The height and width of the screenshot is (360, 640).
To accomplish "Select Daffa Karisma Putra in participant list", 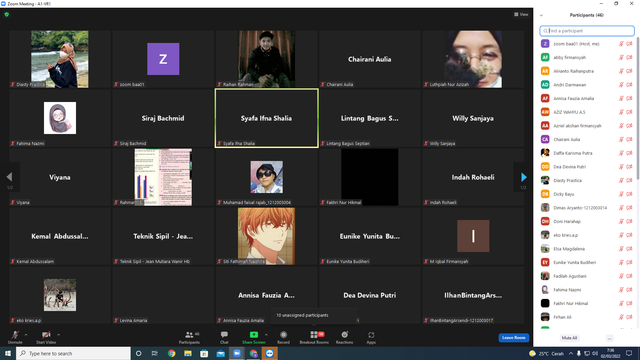I will 587,153.
